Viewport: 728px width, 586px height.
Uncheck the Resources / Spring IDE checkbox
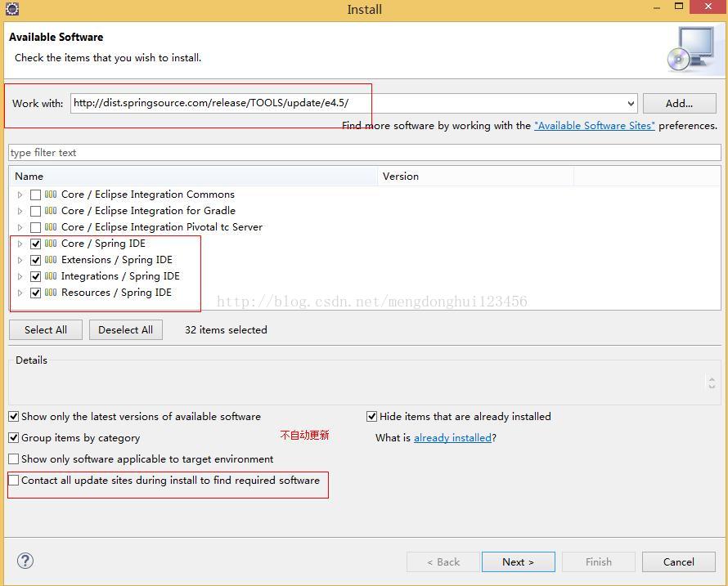pos(35,293)
